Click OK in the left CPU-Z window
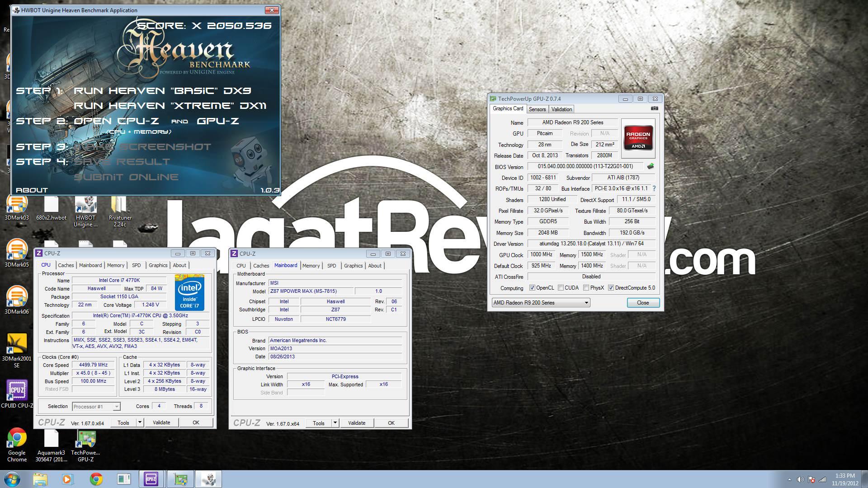The height and width of the screenshot is (488, 868). coord(196,422)
